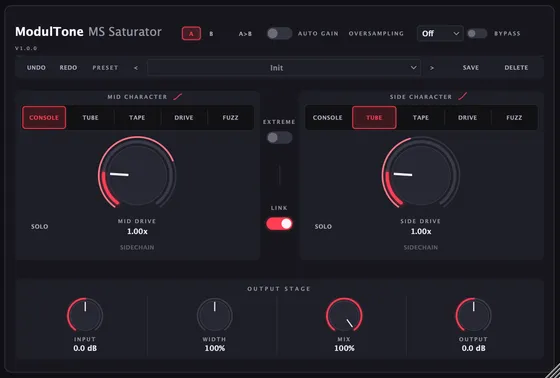Click the Width 100% value

click(x=215, y=348)
